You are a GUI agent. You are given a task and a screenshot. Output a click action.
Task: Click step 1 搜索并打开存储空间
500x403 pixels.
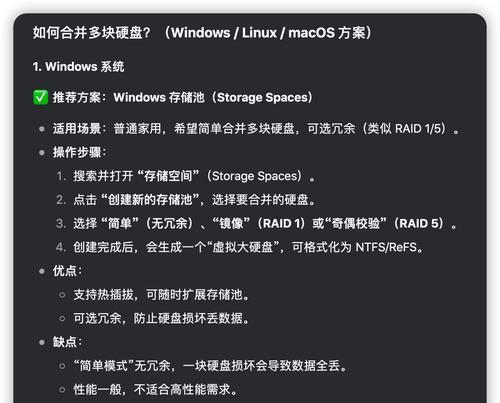(x=194, y=176)
